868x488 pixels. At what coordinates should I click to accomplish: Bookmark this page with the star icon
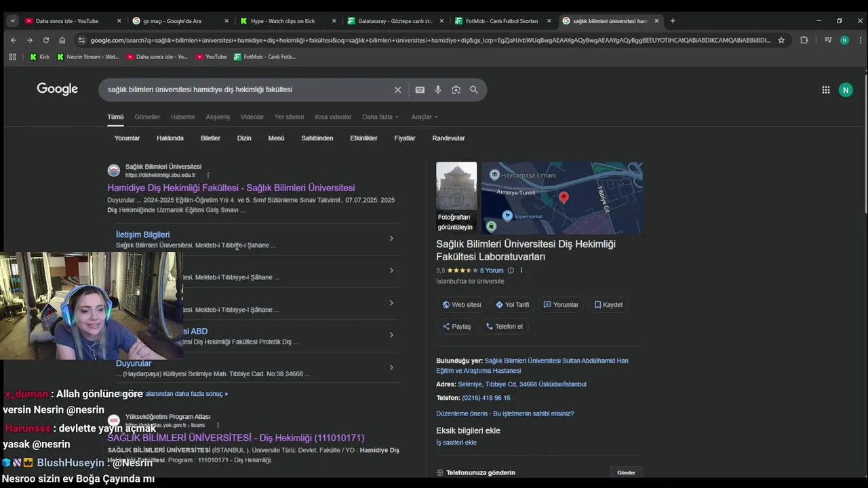[x=781, y=40]
